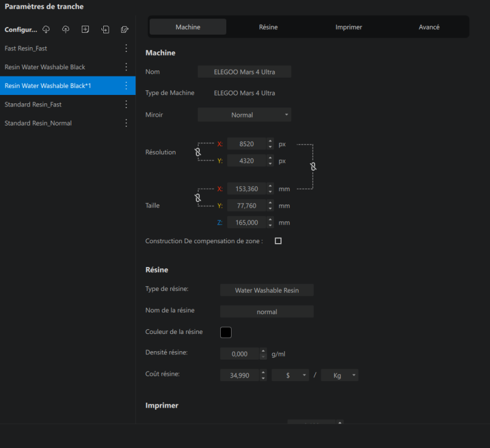Click the export configuration icon

pyautogui.click(x=125, y=29)
